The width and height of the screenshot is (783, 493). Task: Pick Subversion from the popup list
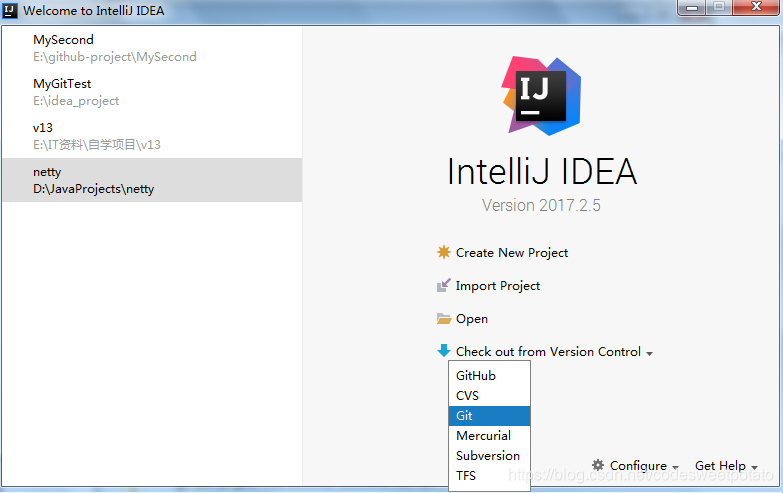(x=489, y=456)
